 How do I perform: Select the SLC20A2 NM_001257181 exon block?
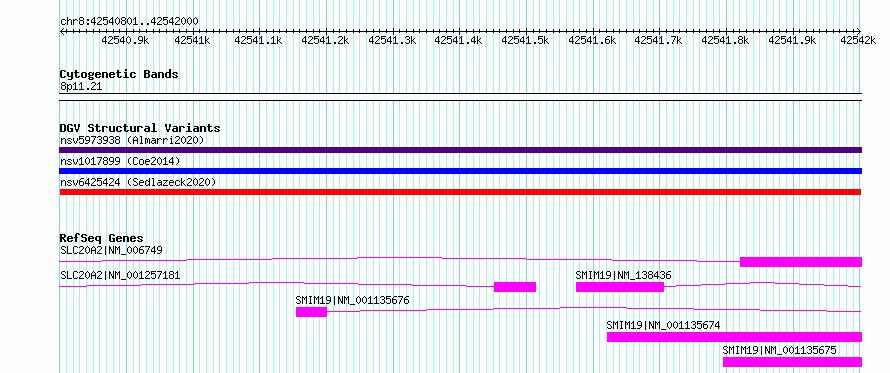click(515, 287)
